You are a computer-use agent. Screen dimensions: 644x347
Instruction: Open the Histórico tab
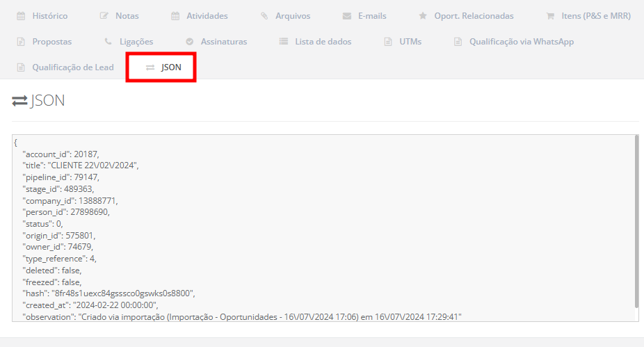tap(49, 15)
